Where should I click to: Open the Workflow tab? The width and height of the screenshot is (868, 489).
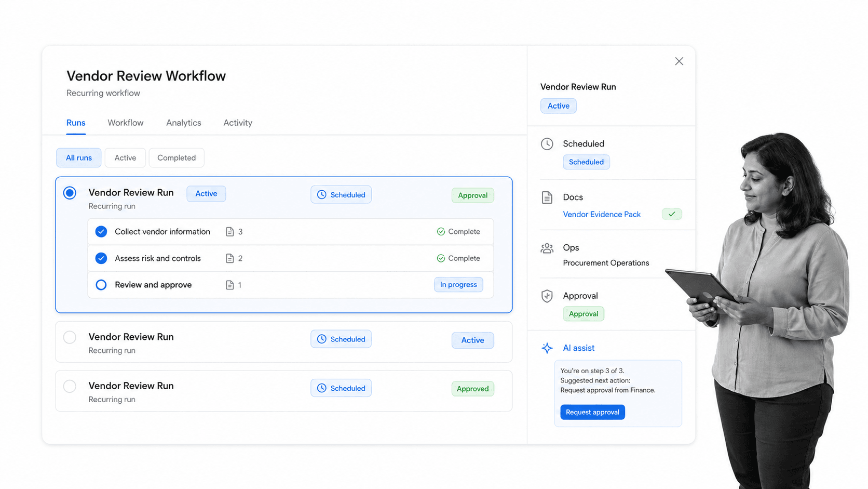[x=126, y=123]
